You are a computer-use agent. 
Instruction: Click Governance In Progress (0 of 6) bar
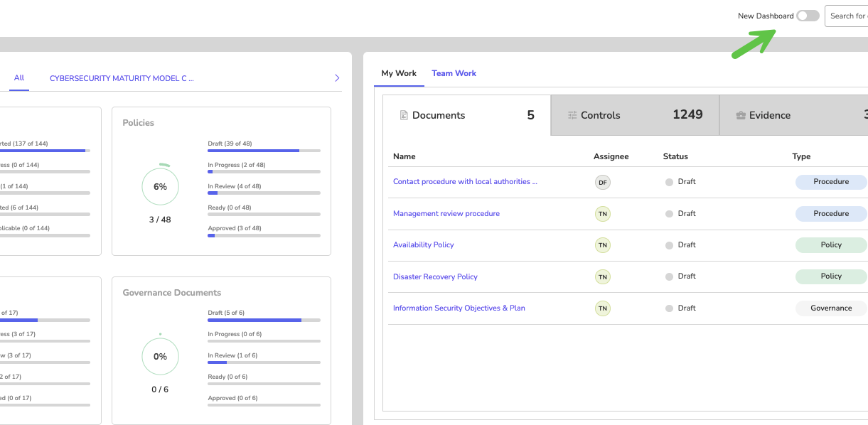coord(264,341)
